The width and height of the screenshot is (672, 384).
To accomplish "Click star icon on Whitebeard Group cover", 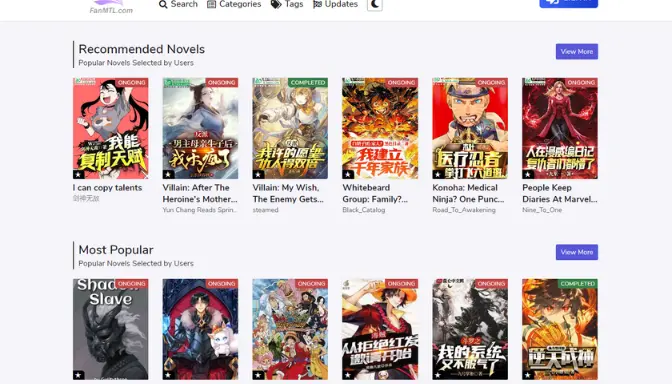I will (x=348, y=174).
